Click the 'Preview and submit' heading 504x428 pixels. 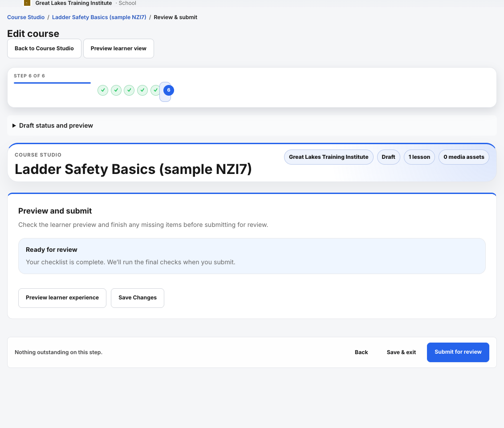click(55, 211)
